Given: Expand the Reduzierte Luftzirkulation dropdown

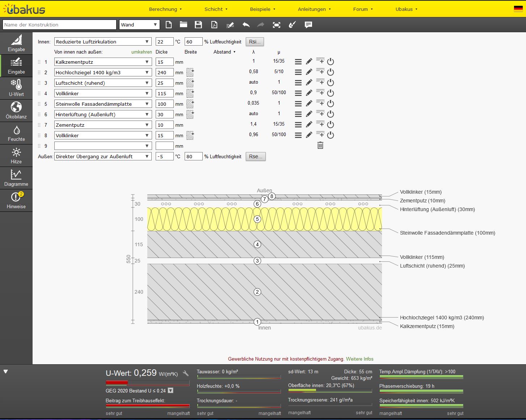Looking at the screenshot, I should tap(103, 42).
